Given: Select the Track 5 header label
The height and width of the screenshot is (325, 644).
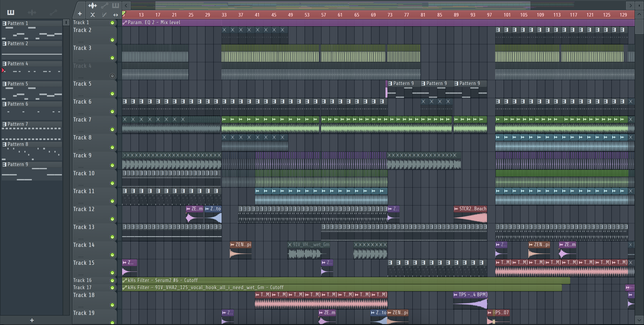Looking at the screenshot, I should [82, 84].
